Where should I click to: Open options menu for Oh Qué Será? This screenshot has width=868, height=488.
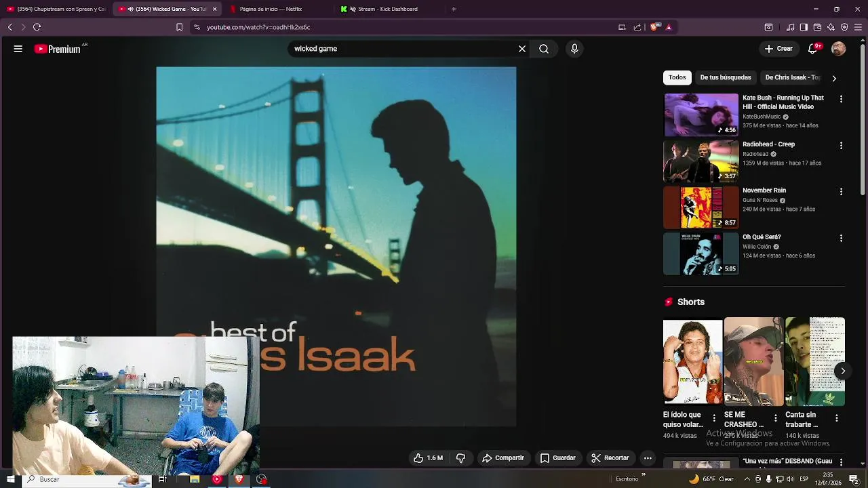tap(841, 239)
